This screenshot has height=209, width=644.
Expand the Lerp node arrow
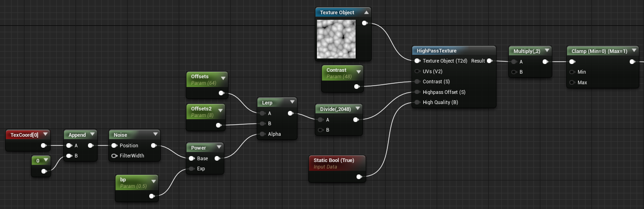292,103
